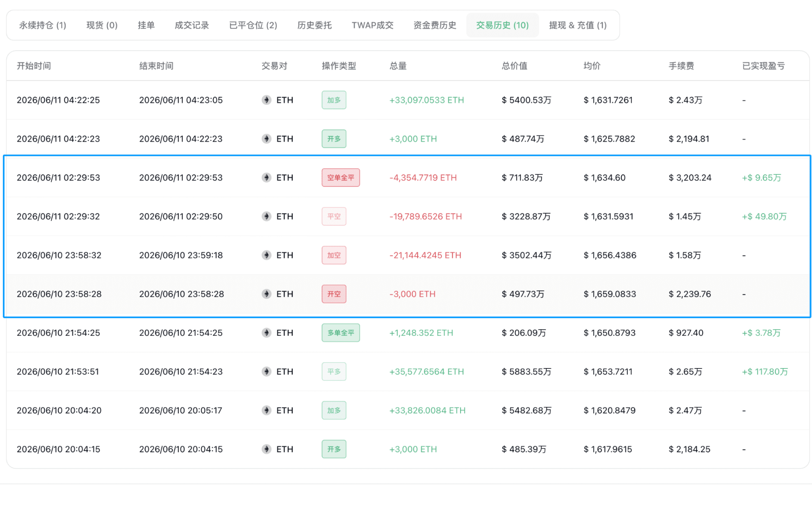This screenshot has height=506, width=812.
Task: Click the 结束时间 column header
Action: pos(156,66)
